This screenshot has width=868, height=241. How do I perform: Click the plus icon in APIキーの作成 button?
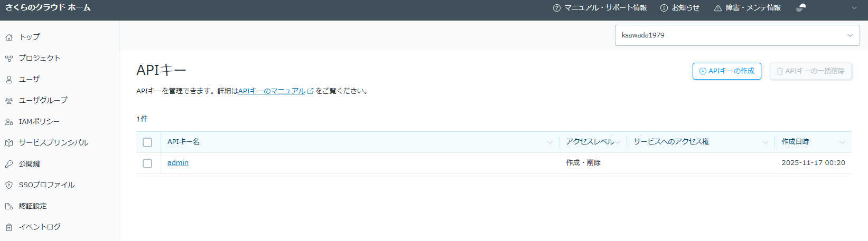[703, 71]
